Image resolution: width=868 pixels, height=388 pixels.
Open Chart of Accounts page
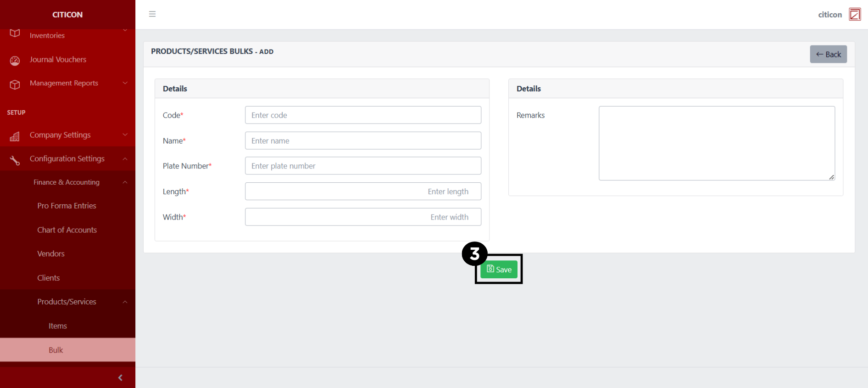(x=67, y=230)
